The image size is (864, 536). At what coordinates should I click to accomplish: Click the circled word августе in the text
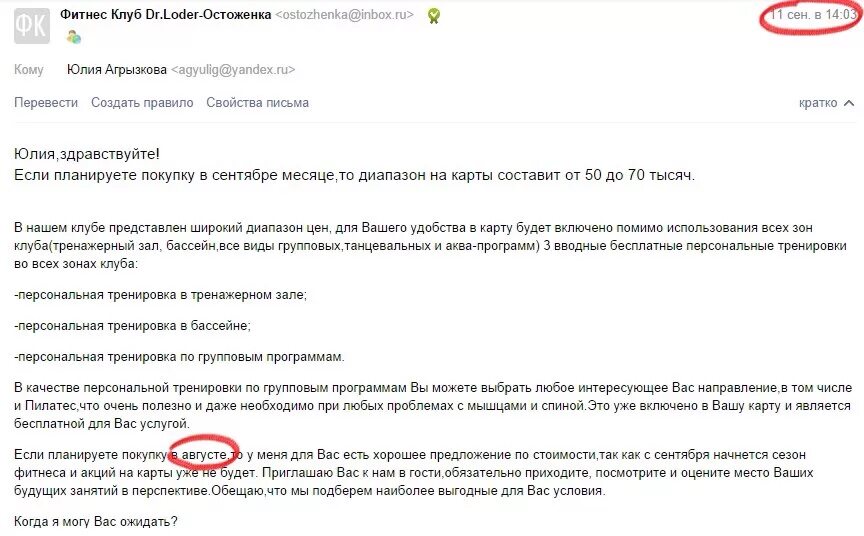pyautogui.click(x=204, y=455)
